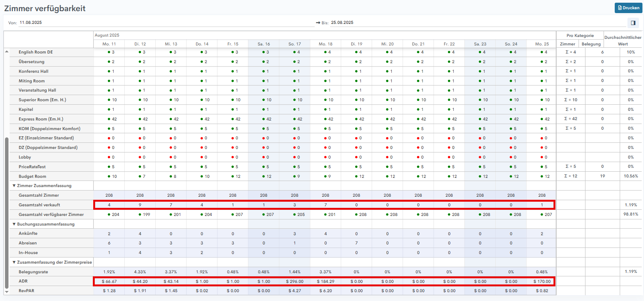The height and width of the screenshot is (301, 644).
Task: Collapse the Buchungszusammenfassung section
Action: [x=14, y=224]
